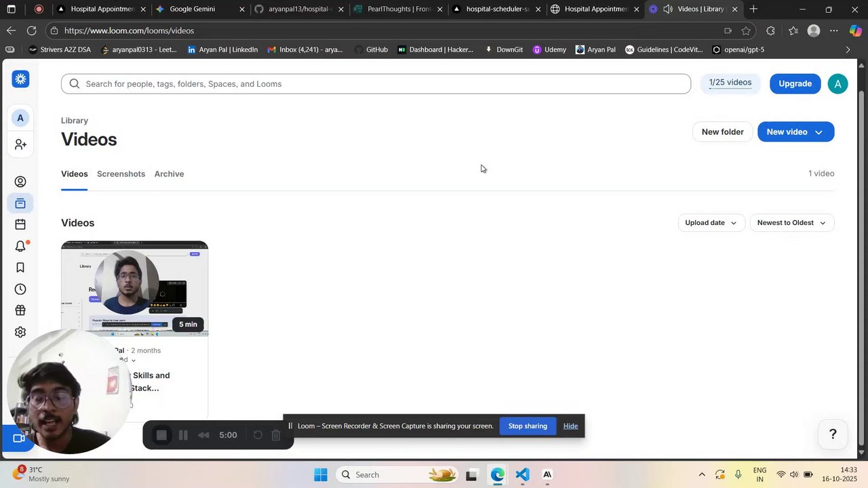This screenshot has height=488, width=868.
Task: Switch to the aryanpal13/hospital GitHub tab
Action: click(x=298, y=9)
